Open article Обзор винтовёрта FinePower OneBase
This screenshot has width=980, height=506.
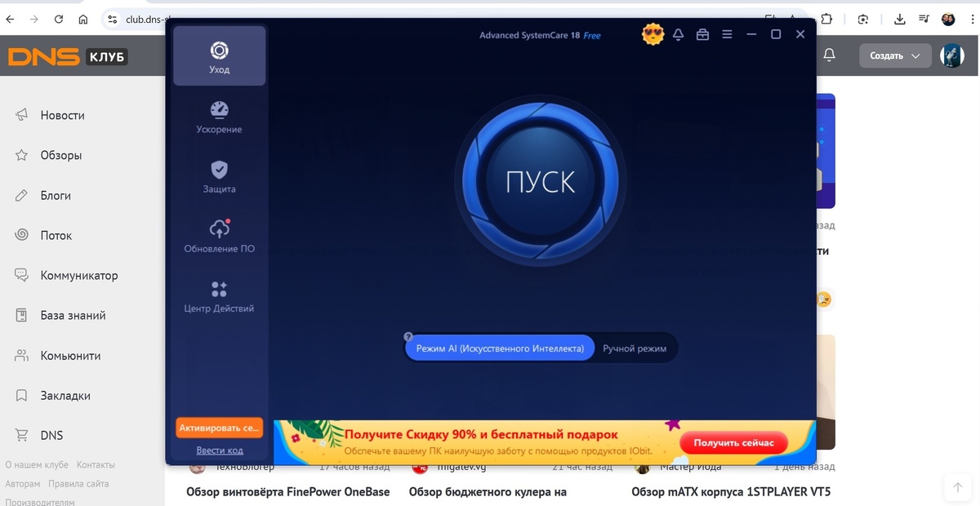(x=288, y=491)
